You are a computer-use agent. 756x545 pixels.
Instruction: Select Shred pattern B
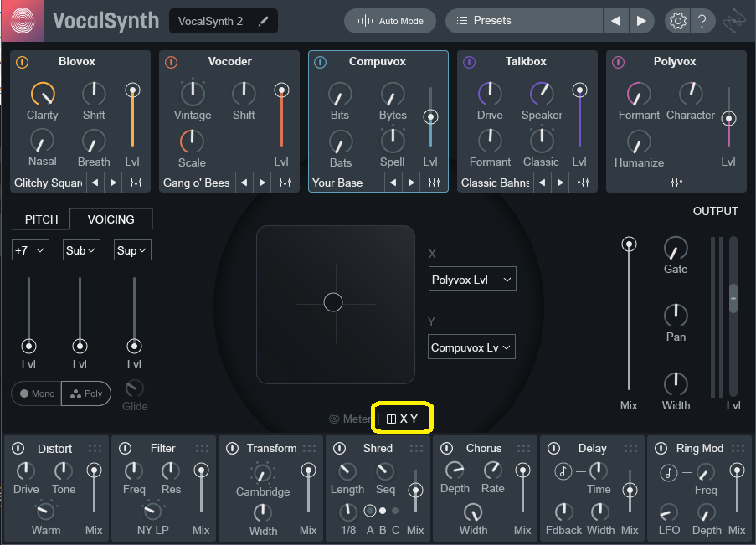[x=383, y=511]
